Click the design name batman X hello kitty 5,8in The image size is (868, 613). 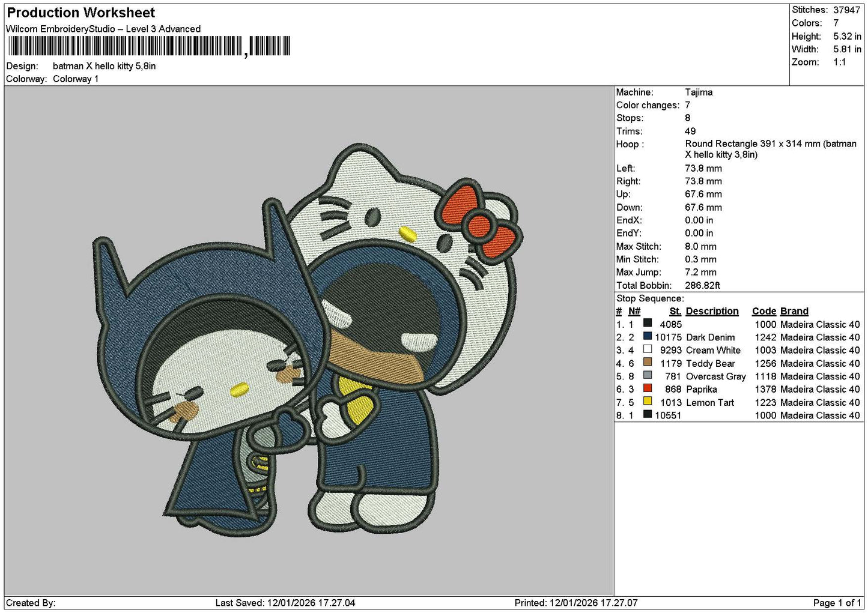coord(105,66)
